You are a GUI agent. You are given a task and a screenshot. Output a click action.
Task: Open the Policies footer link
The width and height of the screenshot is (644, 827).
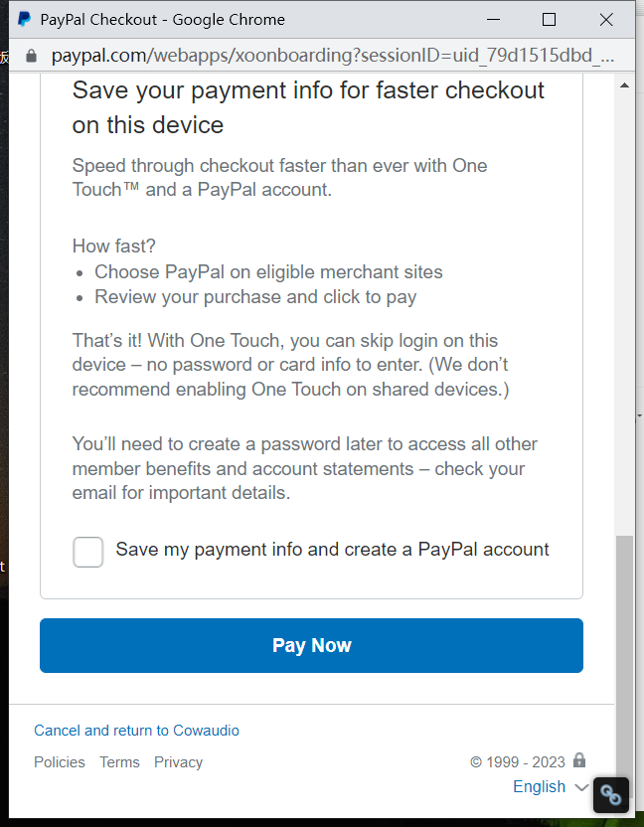click(60, 762)
